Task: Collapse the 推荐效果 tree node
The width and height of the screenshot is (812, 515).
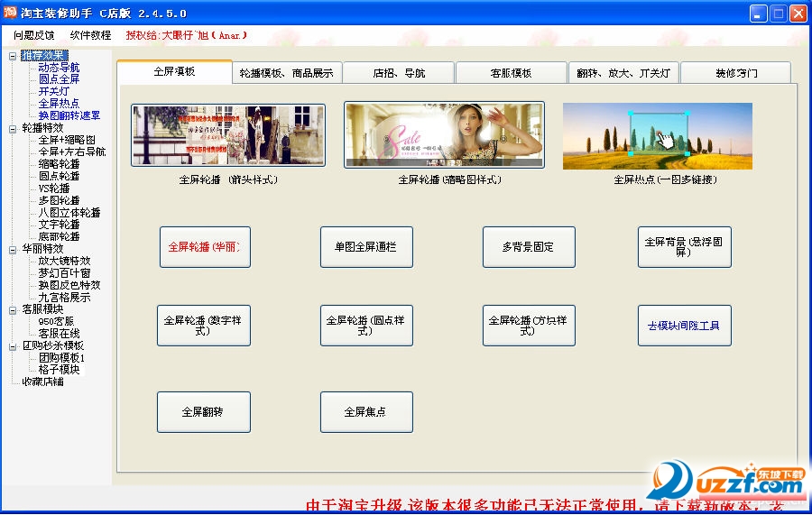Action: pos(13,56)
